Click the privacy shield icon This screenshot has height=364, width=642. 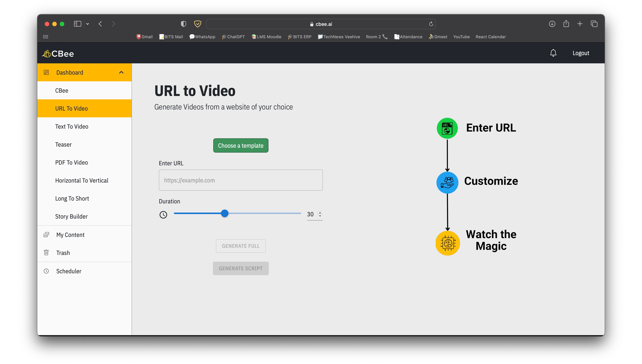[183, 24]
